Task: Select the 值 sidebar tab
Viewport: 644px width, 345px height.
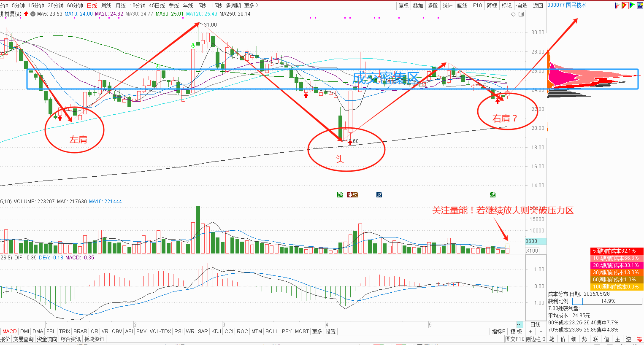Action: (x=607, y=339)
